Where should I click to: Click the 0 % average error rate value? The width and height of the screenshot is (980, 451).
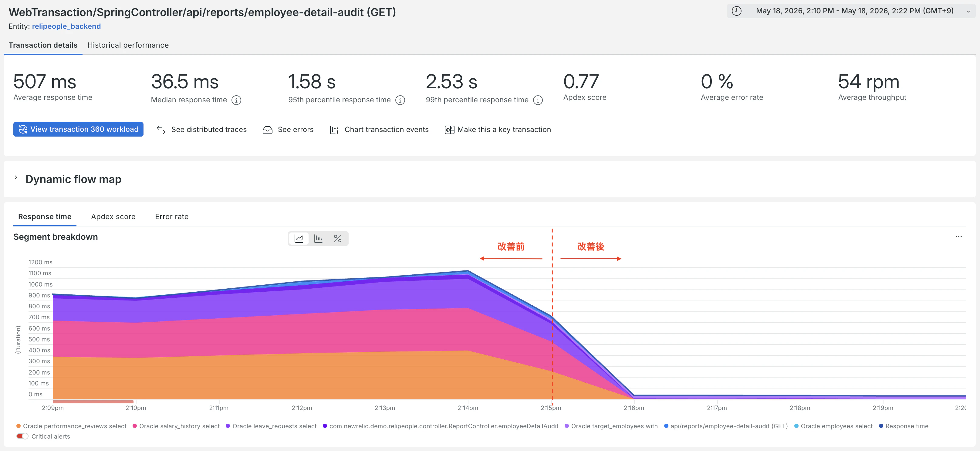coord(717,81)
